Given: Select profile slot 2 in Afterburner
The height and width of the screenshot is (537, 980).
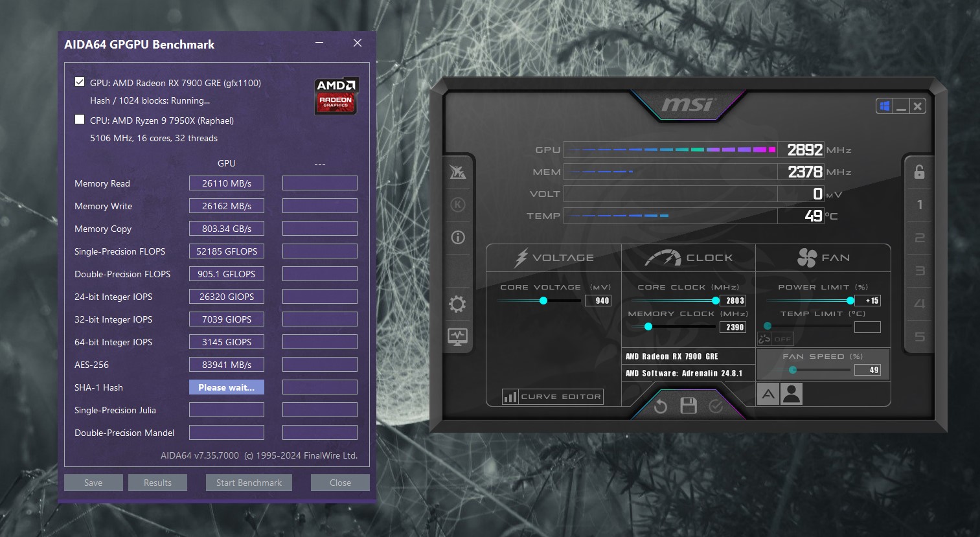Looking at the screenshot, I should (919, 238).
